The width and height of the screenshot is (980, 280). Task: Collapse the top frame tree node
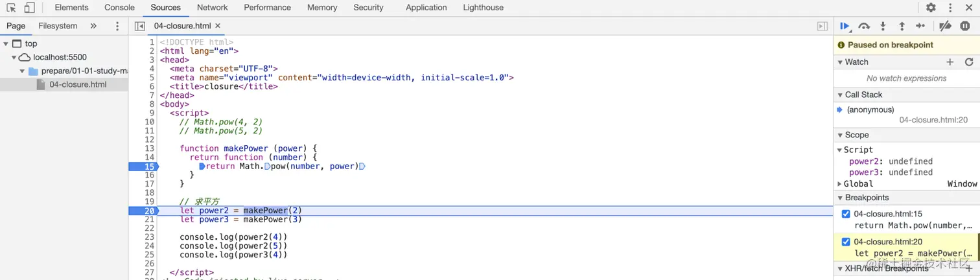point(6,43)
